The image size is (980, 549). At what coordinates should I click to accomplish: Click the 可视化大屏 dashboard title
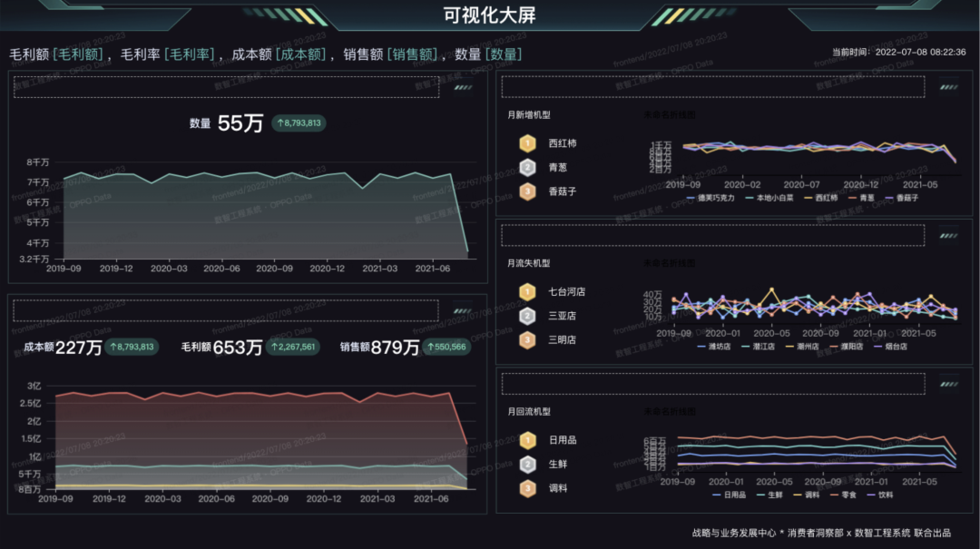click(489, 15)
